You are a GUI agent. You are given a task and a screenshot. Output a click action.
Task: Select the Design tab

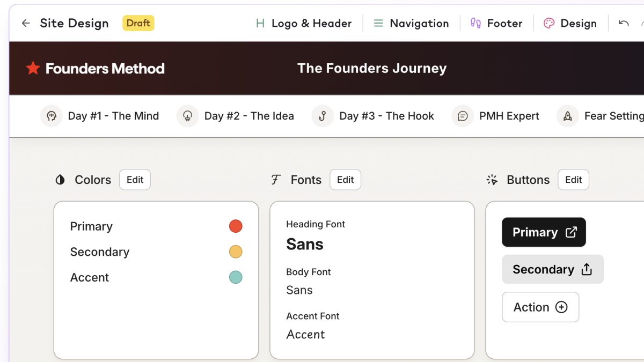click(x=570, y=23)
